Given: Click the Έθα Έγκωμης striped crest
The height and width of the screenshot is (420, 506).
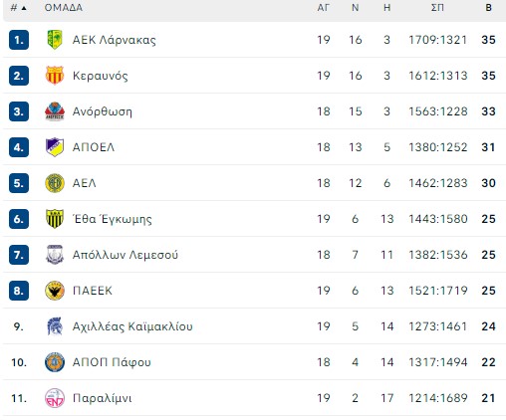Looking at the screenshot, I should tap(55, 219).
